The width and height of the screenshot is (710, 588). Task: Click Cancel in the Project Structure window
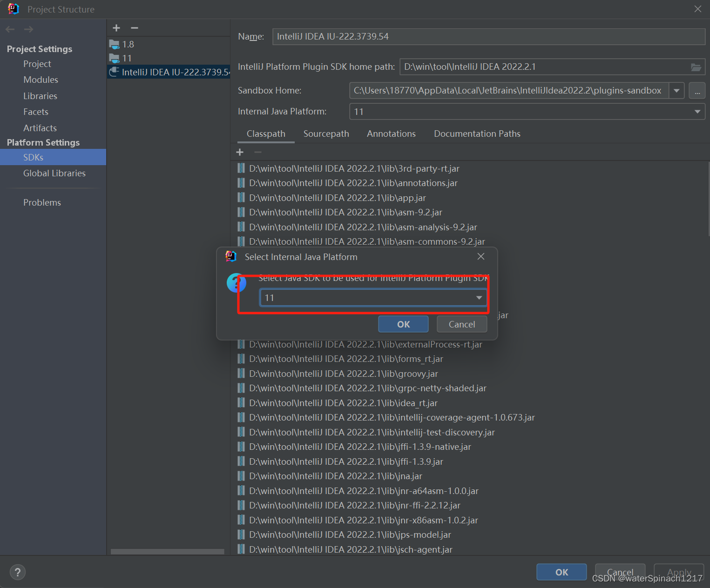pos(620,572)
